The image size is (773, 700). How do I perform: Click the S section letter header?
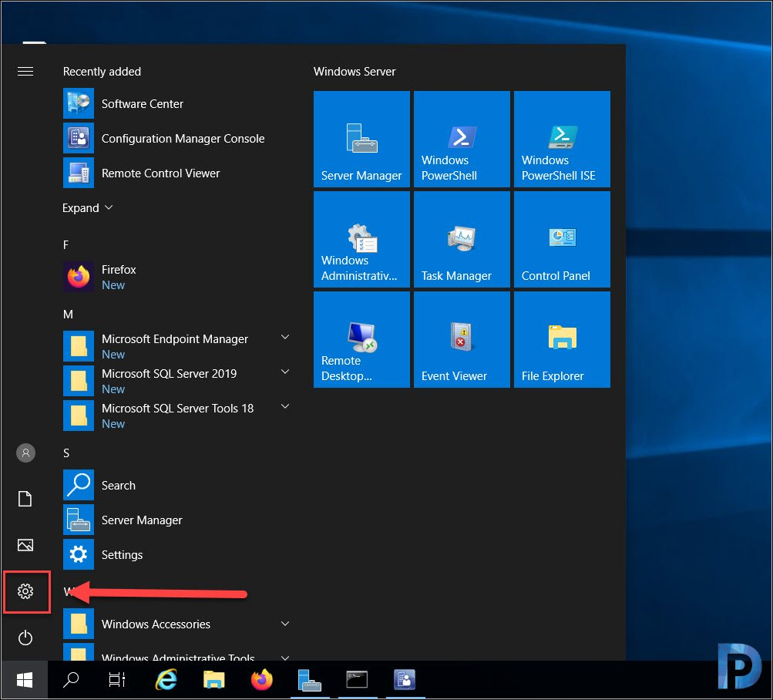point(66,453)
